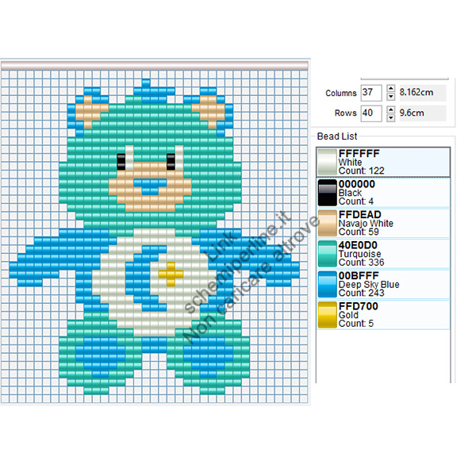Click the 'Count: 59' Navajo White text
476x476 pixels.
click(x=359, y=232)
